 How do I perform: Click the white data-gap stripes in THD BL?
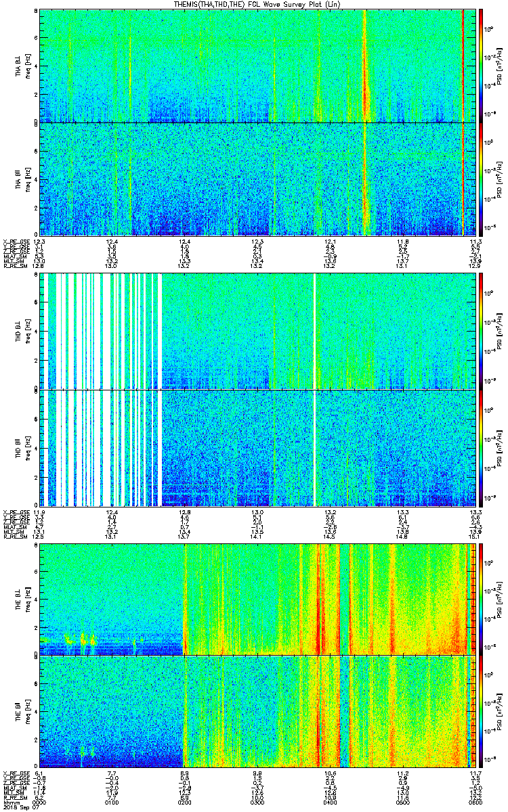pyautogui.click(x=102, y=331)
